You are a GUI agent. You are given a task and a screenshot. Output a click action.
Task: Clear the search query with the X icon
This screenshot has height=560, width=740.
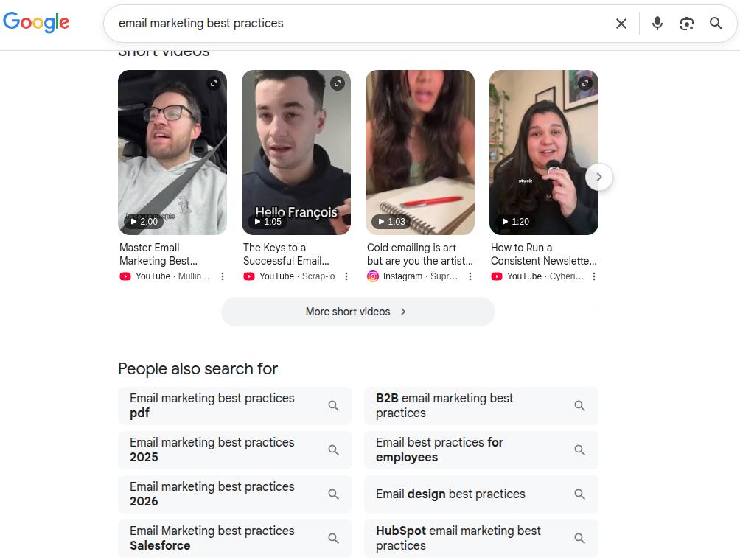(x=621, y=23)
